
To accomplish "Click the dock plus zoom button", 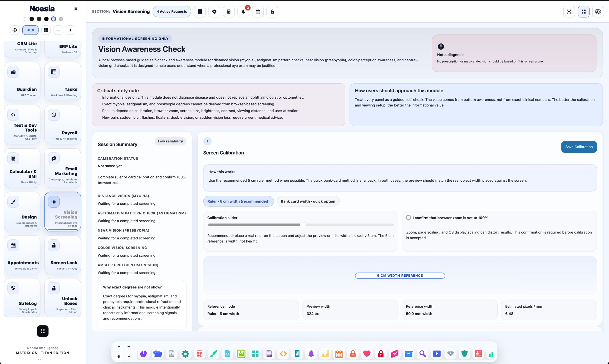I will click(x=129, y=347).
